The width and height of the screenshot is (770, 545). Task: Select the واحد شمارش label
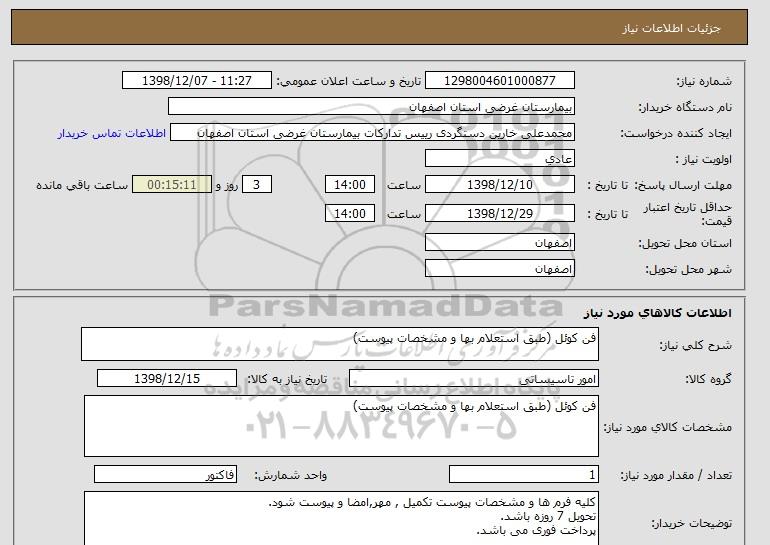pos(291,475)
